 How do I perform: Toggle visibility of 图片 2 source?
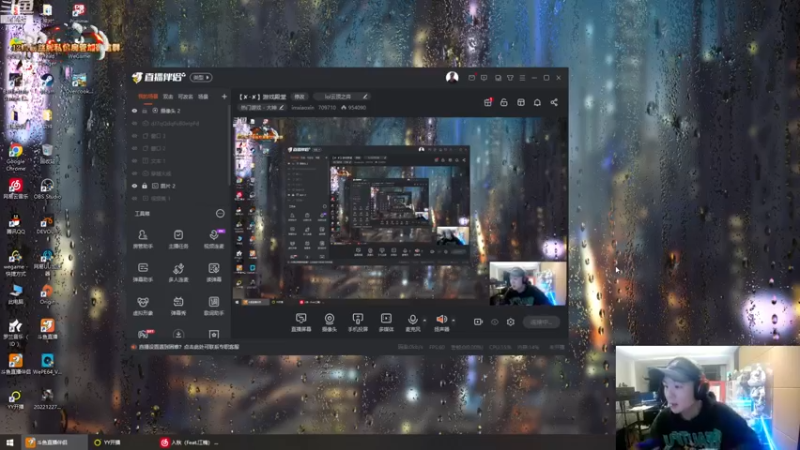[135, 186]
